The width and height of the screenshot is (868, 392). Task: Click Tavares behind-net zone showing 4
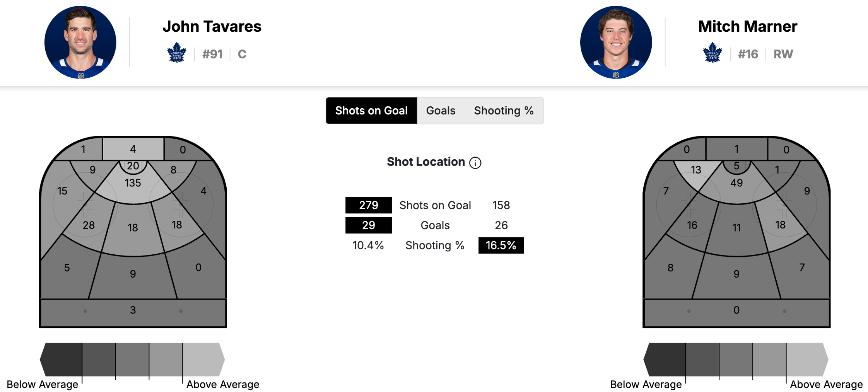(133, 149)
